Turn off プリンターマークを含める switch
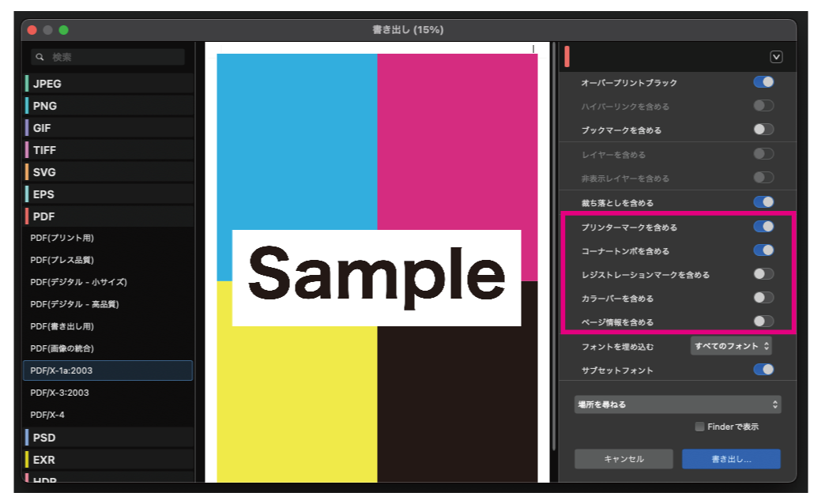 (763, 227)
